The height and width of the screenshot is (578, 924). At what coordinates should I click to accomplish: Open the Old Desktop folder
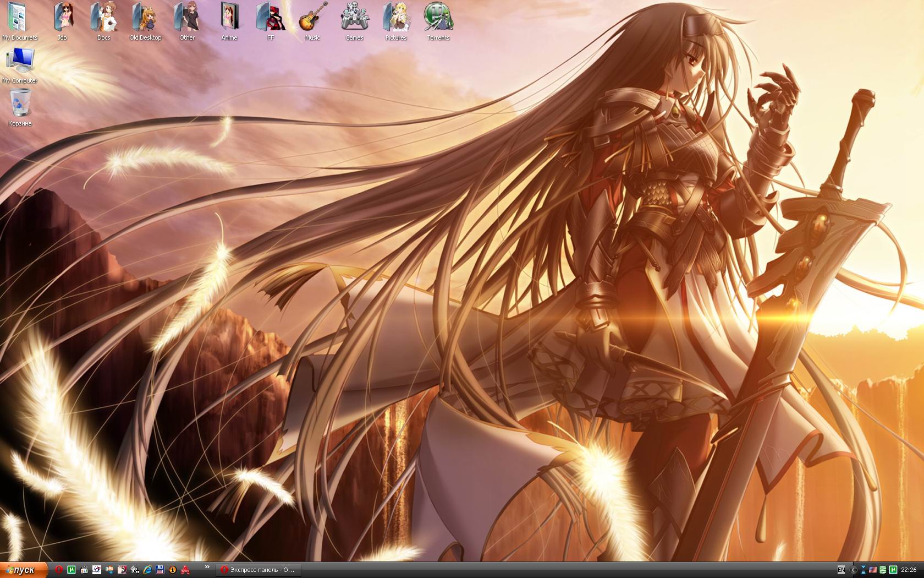point(145,21)
